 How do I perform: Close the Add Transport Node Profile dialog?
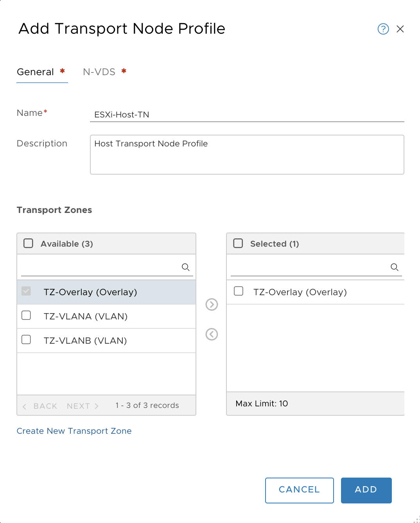click(400, 29)
